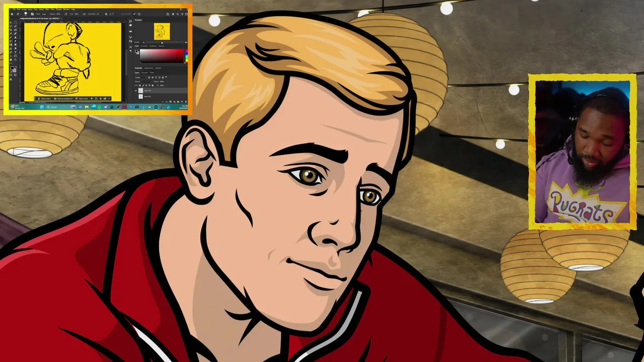Click the smoothing options gear icon
The height and width of the screenshot is (362, 644).
pyautogui.click(x=106, y=14)
